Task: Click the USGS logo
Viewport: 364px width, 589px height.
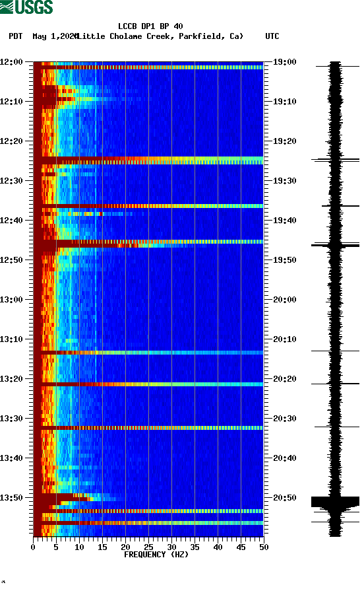Action: [x=26, y=7]
